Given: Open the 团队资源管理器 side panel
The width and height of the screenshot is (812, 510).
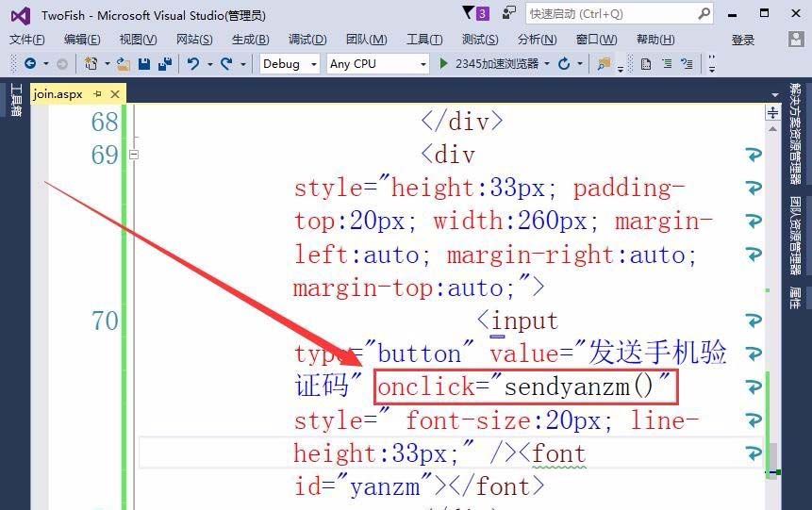Looking at the screenshot, I should coord(795,236).
